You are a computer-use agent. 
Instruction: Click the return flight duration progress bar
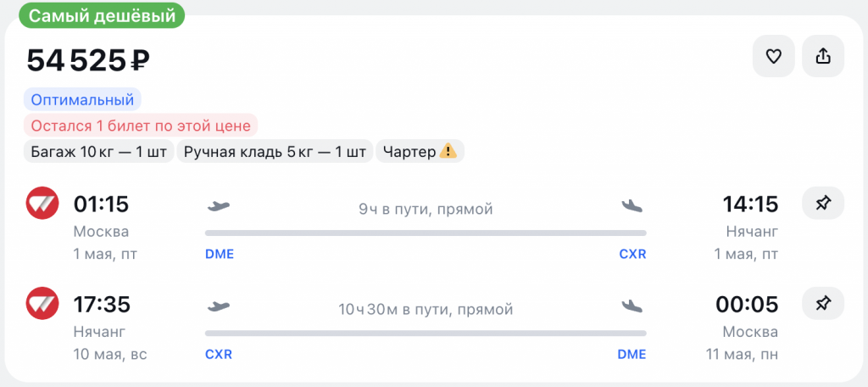point(426,333)
